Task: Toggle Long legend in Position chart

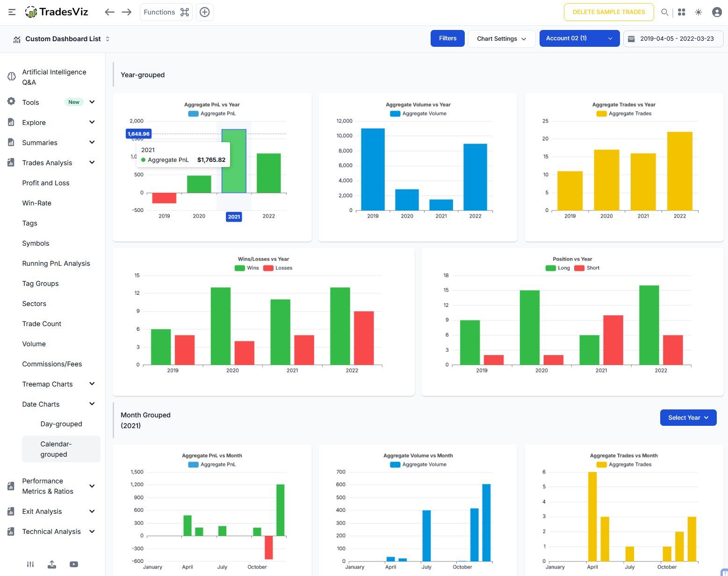Action: (558, 268)
